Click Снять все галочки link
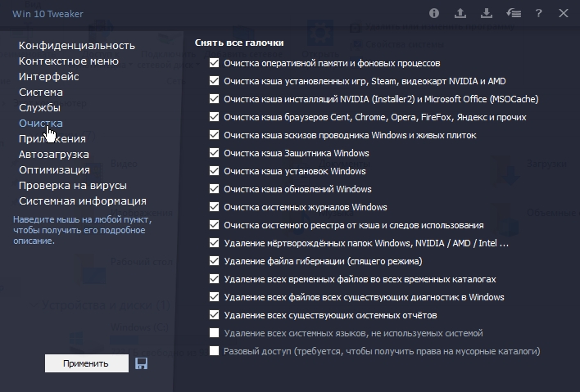This screenshot has height=392, width=580. (x=239, y=43)
